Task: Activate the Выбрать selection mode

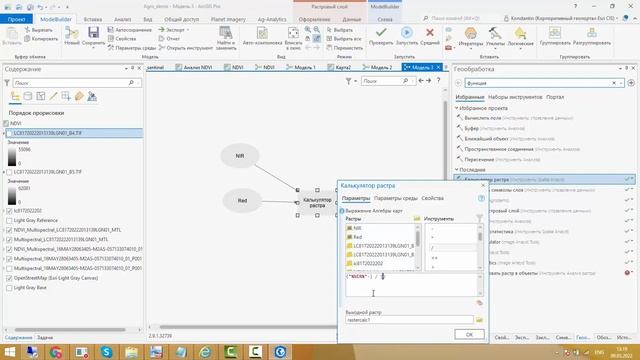Action: click(x=339, y=30)
